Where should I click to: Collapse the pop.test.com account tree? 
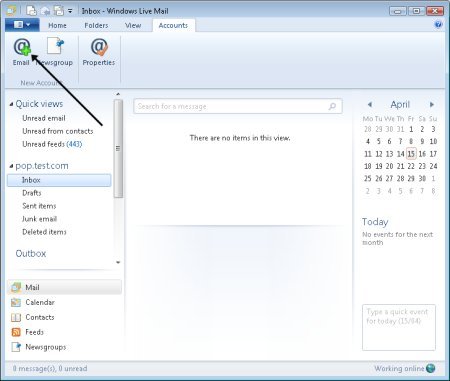coord(11,166)
